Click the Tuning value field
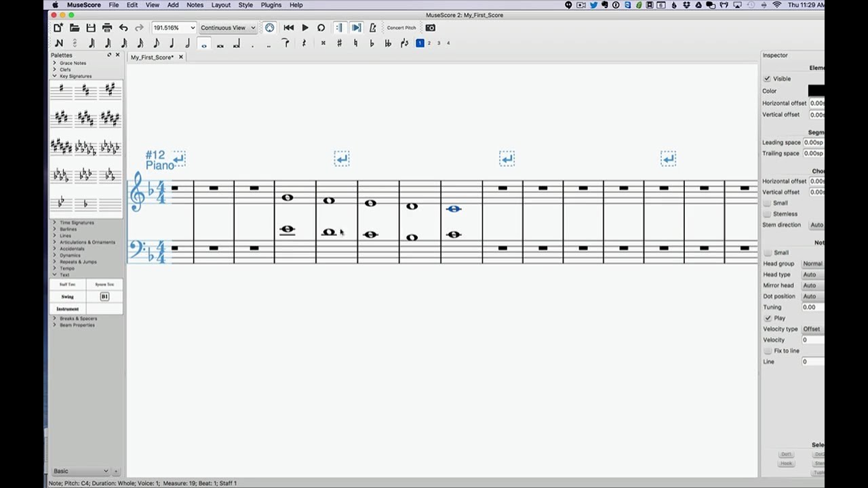The image size is (868, 488). 813,307
